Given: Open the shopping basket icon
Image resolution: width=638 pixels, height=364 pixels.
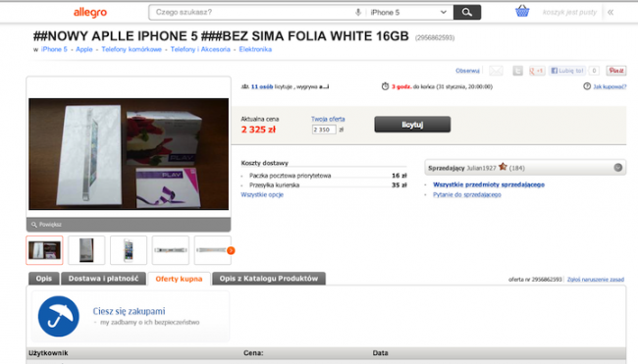Looking at the screenshot, I should pyautogui.click(x=522, y=12).
